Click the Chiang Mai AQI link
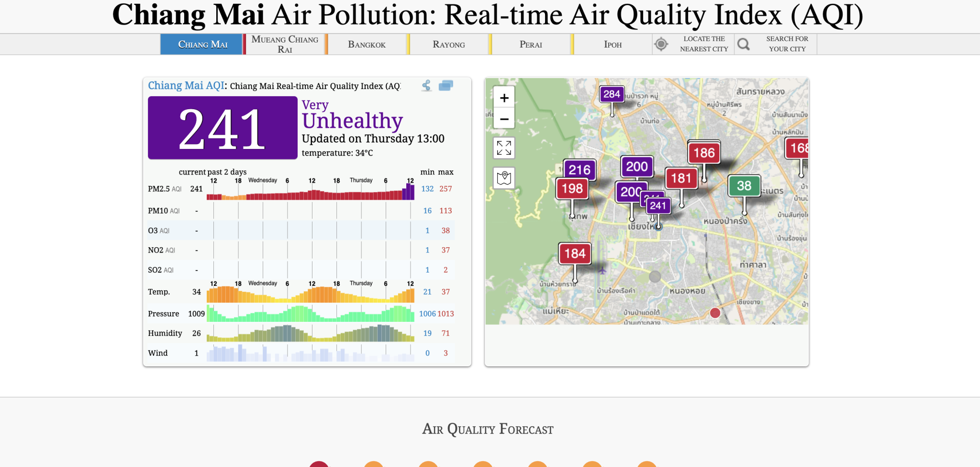Viewport: 980px width, 467px height. click(186, 86)
